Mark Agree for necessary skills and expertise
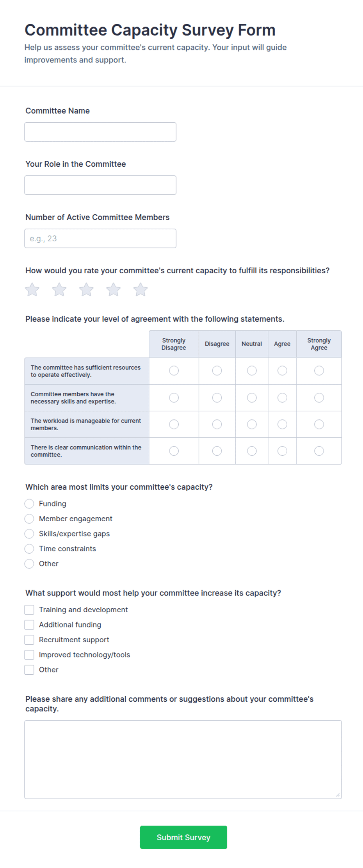Image resolution: width=363 pixels, height=868 pixels. click(282, 397)
